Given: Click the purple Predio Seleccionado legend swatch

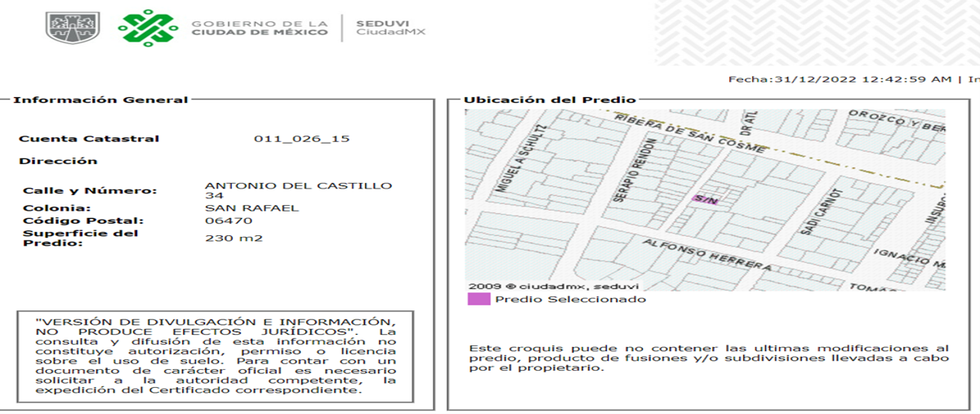Looking at the screenshot, I should 478,299.
